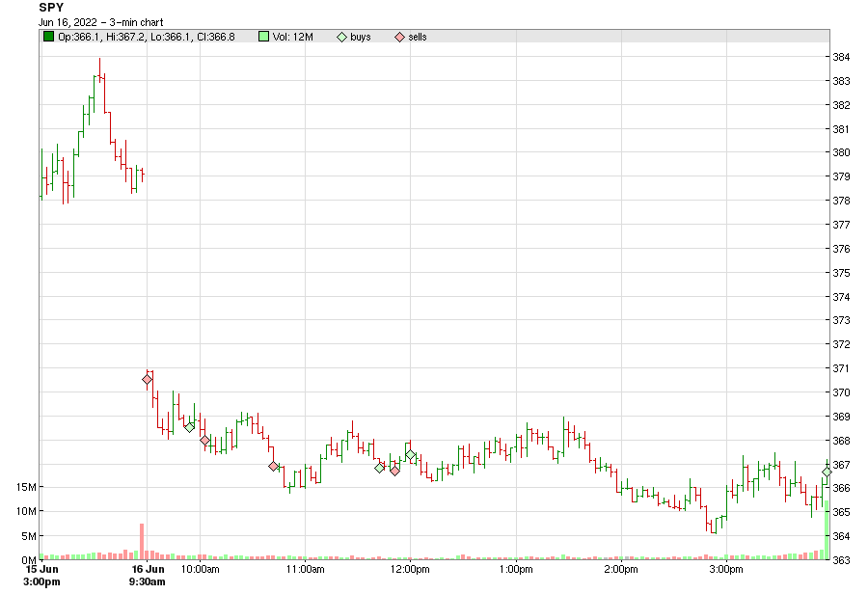This screenshot has height=594, width=868.
Task: Select the buy marker on the 12:00pm gridline
Action: click(x=410, y=455)
